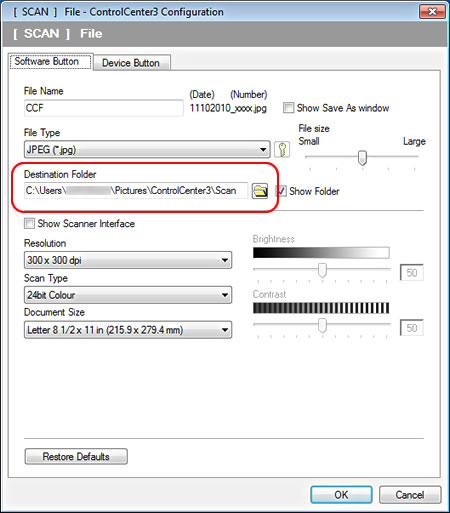Click the Contrast slider thumb
The width and height of the screenshot is (450, 513).
322,325
